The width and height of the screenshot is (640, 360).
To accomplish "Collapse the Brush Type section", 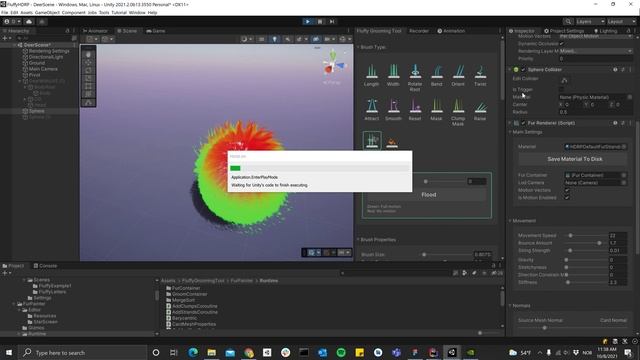I will (x=358, y=47).
